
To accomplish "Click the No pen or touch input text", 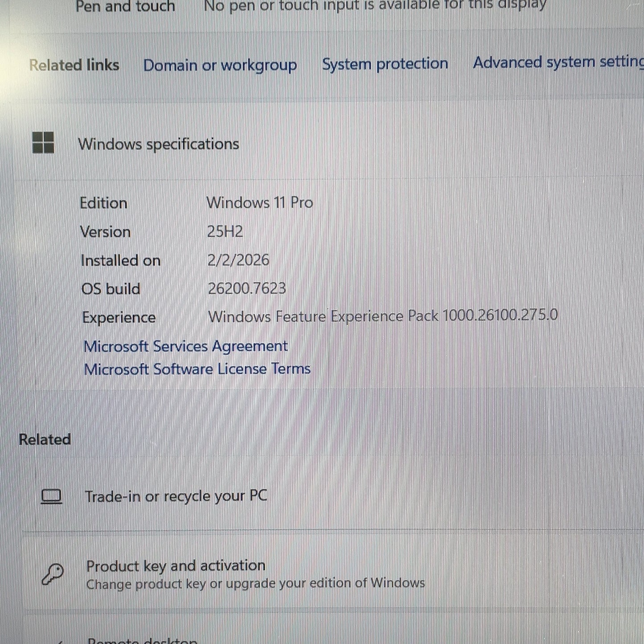I will coord(375,5).
